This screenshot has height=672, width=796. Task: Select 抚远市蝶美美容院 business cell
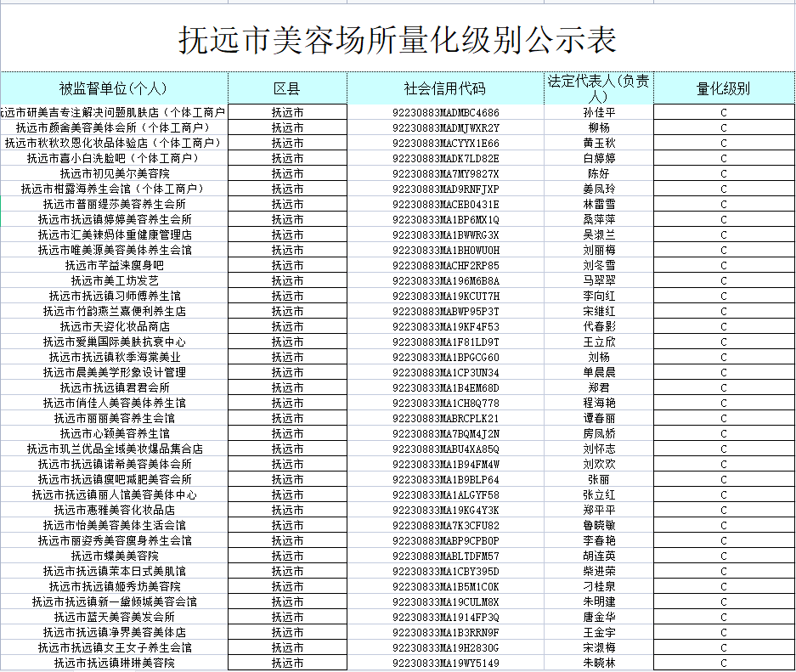[x=115, y=556]
